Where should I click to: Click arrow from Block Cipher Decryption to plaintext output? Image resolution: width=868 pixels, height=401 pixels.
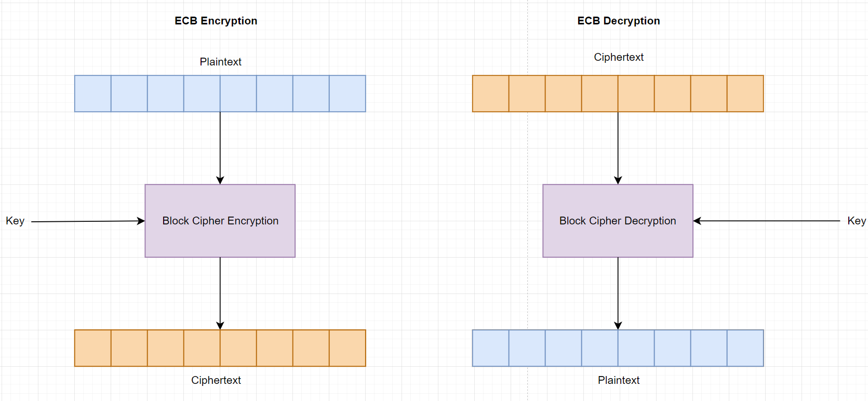[x=618, y=293]
